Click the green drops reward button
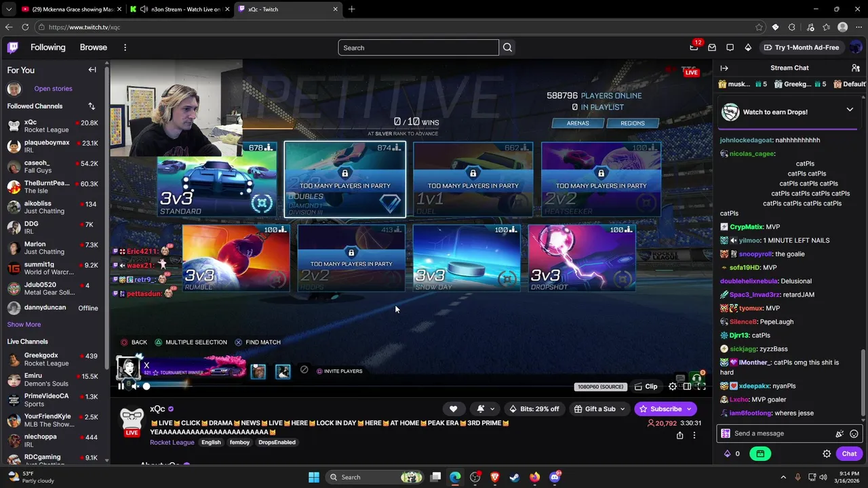The height and width of the screenshot is (488, 868). (x=760, y=454)
